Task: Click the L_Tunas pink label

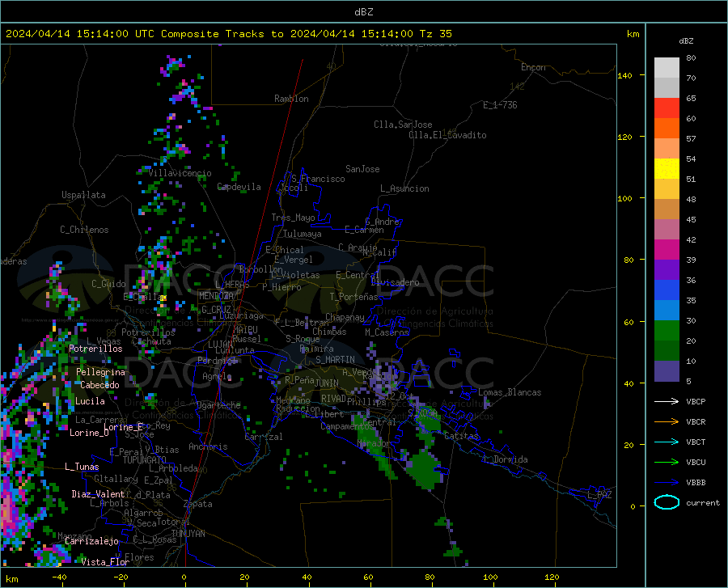Action: click(x=82, y=467)
